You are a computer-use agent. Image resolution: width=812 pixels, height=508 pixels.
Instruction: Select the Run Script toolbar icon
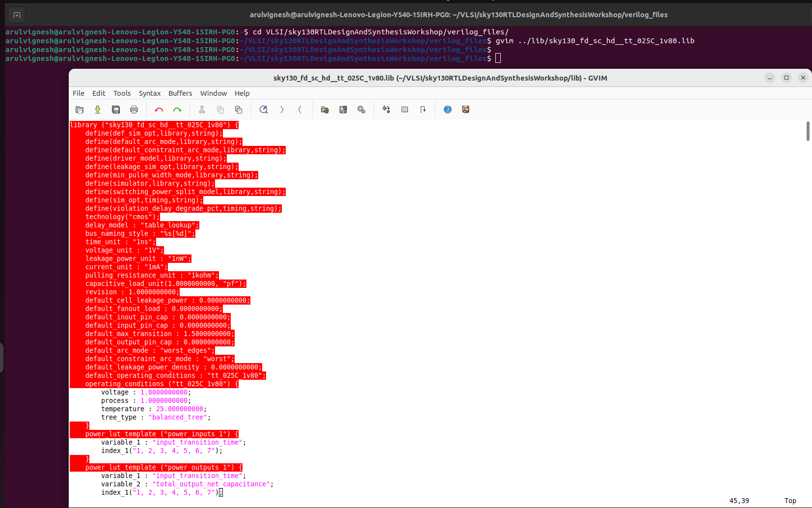362,110
